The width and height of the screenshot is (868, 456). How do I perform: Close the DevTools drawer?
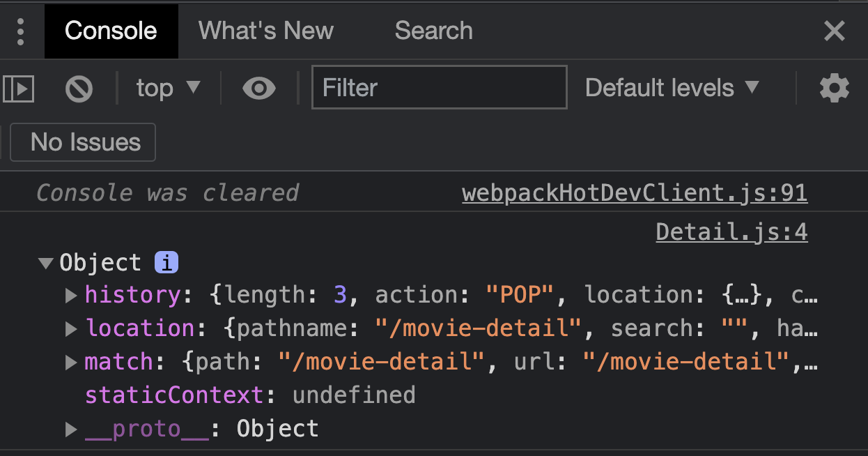pos(835,31)
